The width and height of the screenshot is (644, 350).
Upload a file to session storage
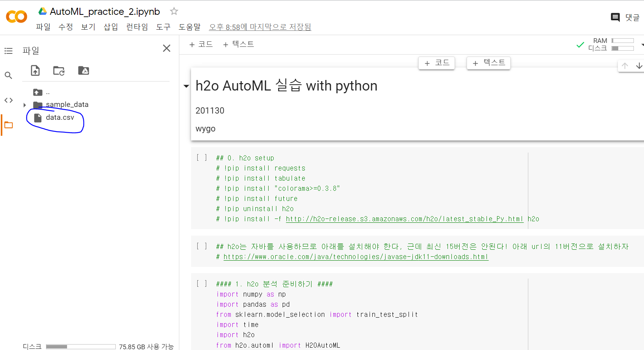click(x=35, y=71)
